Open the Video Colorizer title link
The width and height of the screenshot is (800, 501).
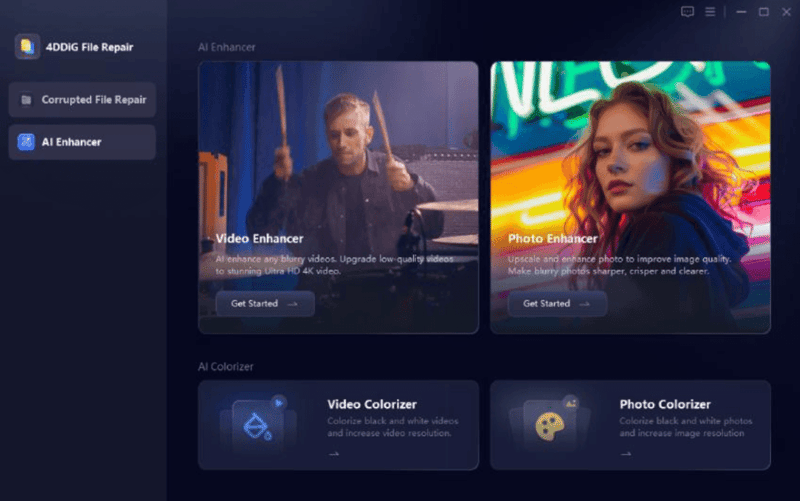(x=371, y=404)
